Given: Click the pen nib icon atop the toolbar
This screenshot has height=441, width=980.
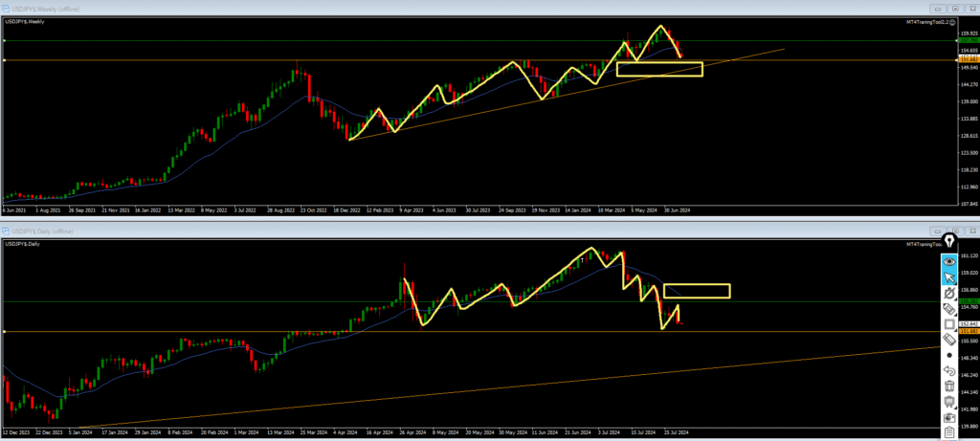Looking at the screenshot, I should (949, 241).
